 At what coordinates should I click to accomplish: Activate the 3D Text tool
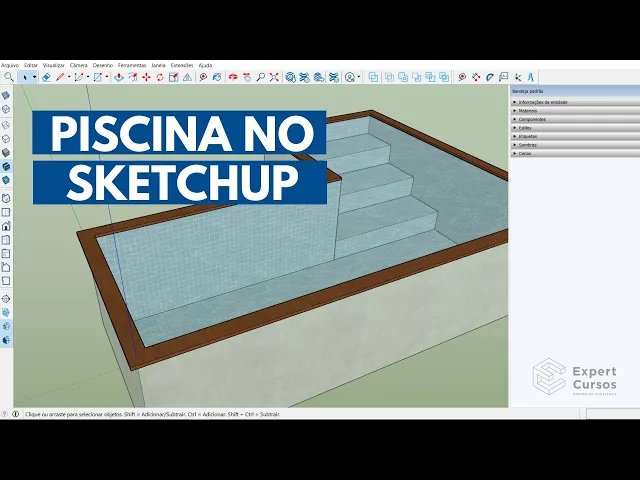coord(531,77)
